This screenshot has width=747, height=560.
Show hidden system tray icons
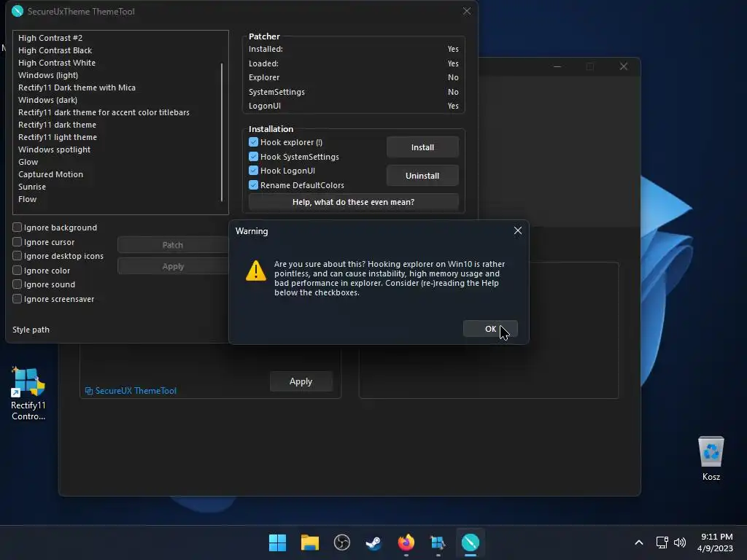click(639, 542)
